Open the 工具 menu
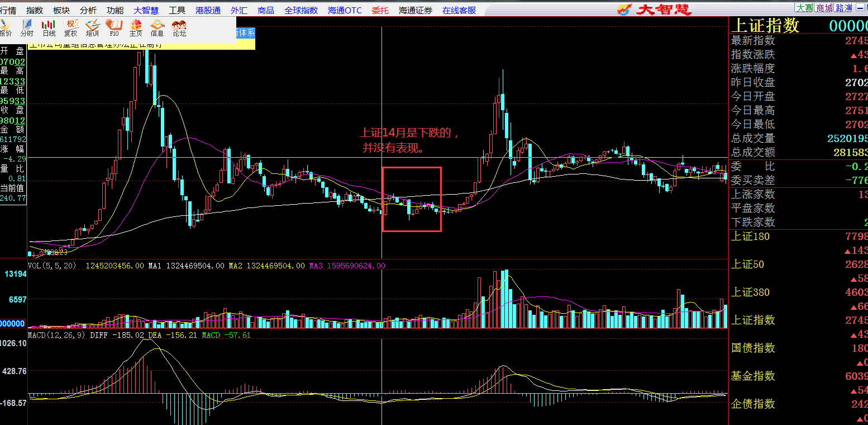Viewport: 868px width, 425px height. [x=177, y=10]
